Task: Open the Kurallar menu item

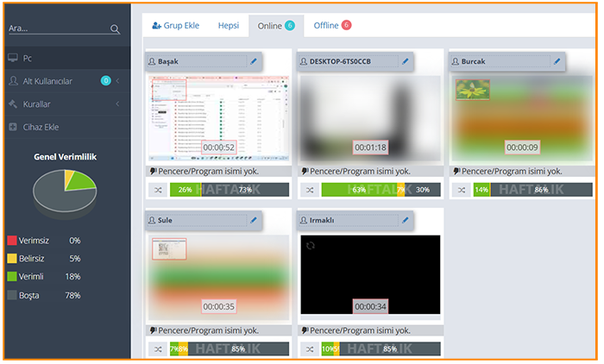Action: (68, 104)
